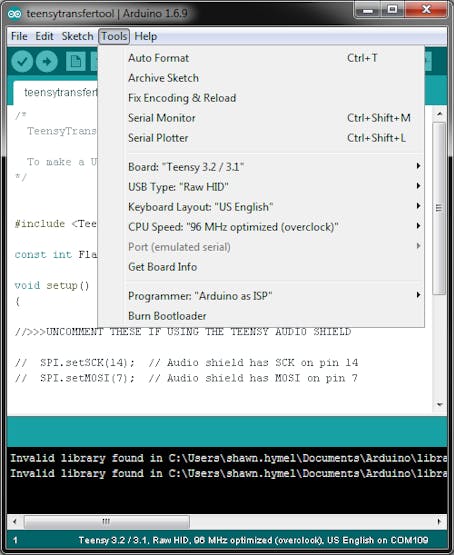Image resolution: width=454 pixels, height=555 pixels.
Task: Click the console horizontal scrollbar thumb
Action: [107, 521]
